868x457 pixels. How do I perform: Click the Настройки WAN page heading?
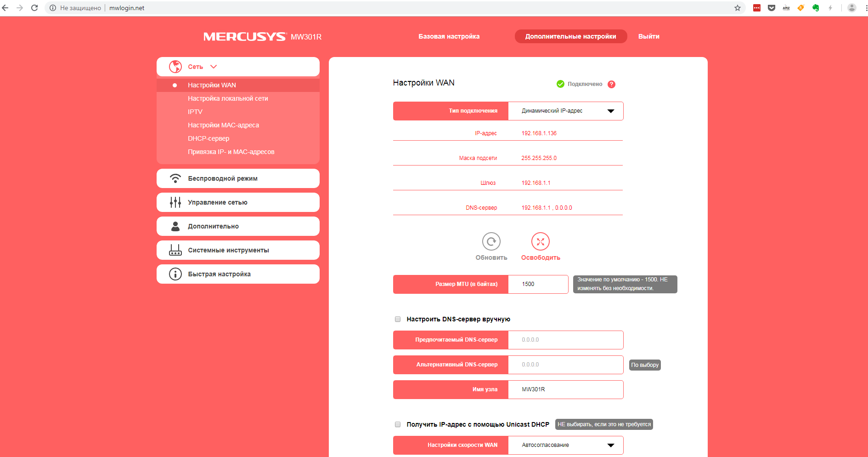coord(423,83)
